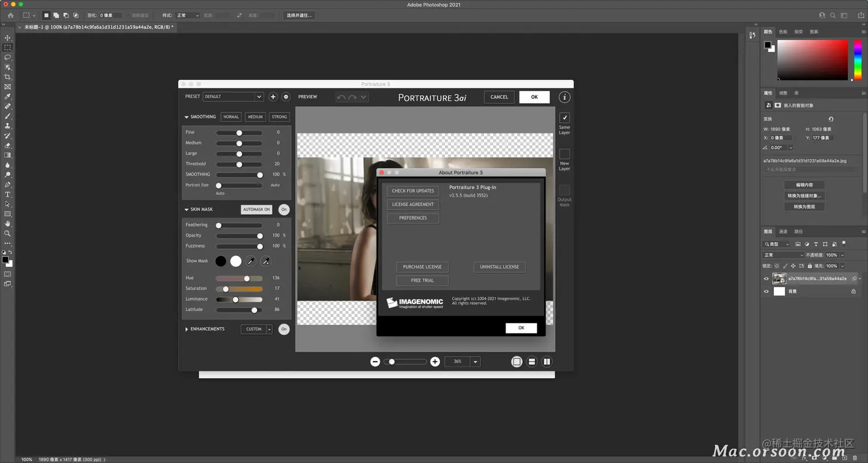
Task: Switch to horizontal split preview icon
Action: coord(532,361)
